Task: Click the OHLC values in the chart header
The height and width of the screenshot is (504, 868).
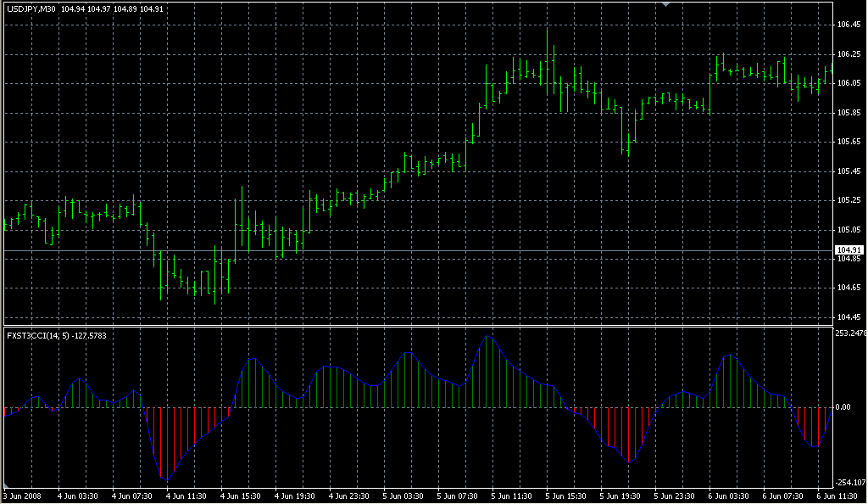Action: [107, 9]
